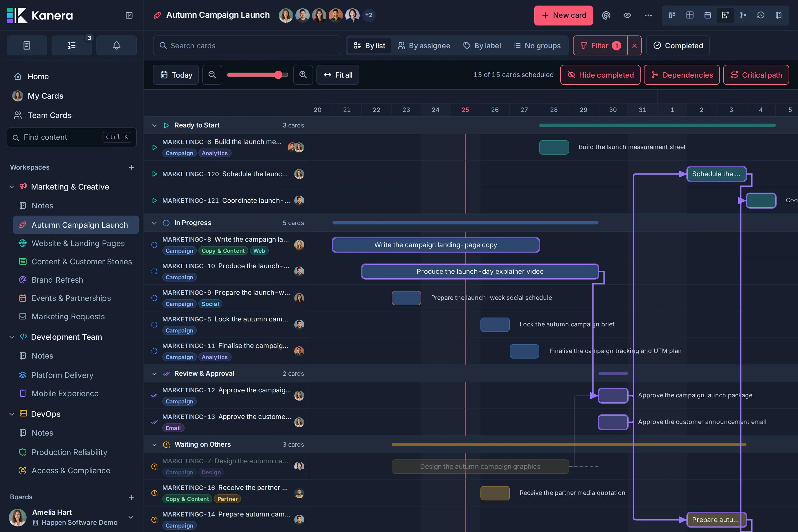Collapse the Ready to Start group
The image size is (798, 532).
[x=154, y=126]
